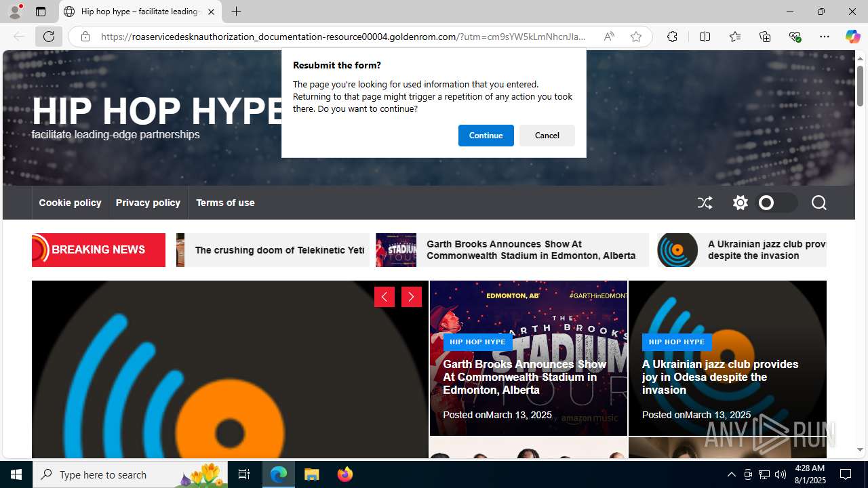This screenshot has width=868, height=488.
Task: View site information lock icon
Action: coord(85,37)
